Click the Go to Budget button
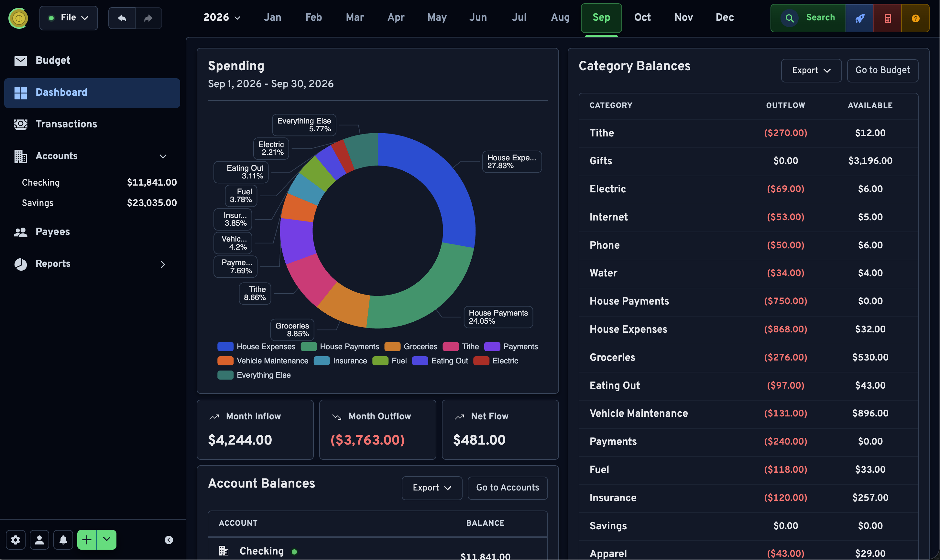Viewport: 940px width, 560px height. click(883, 70)
